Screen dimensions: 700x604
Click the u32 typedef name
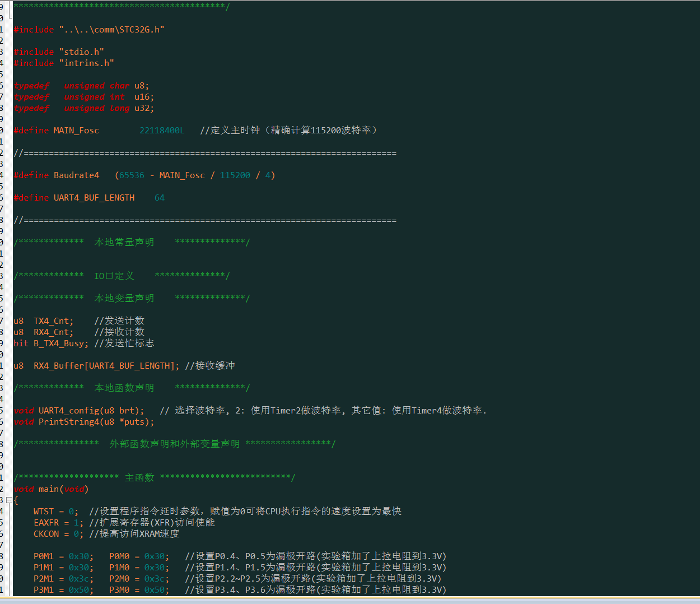click(142, 108)
